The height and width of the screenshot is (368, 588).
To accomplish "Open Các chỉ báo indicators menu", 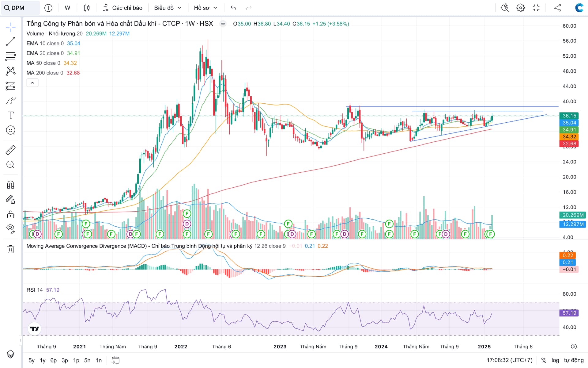I will pos(123,8).
